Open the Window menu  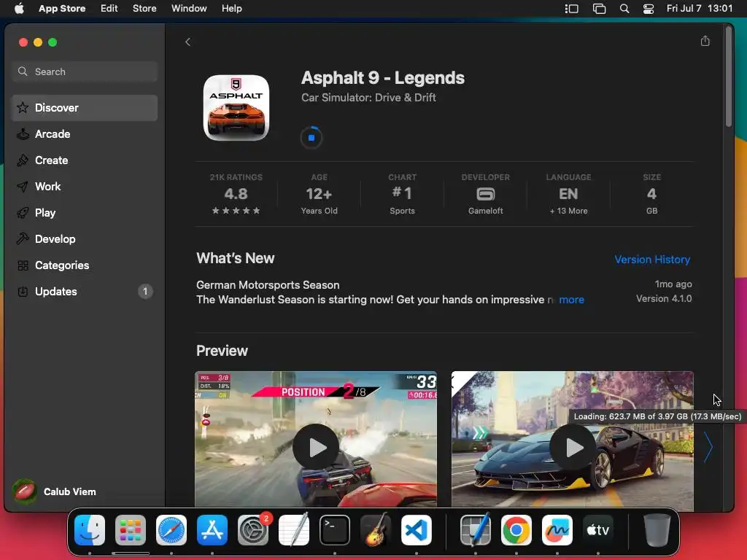pos(189,8)
